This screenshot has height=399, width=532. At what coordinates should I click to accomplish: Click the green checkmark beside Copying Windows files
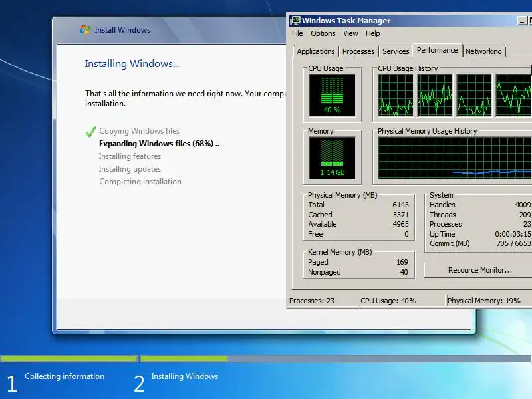[90, 132]
